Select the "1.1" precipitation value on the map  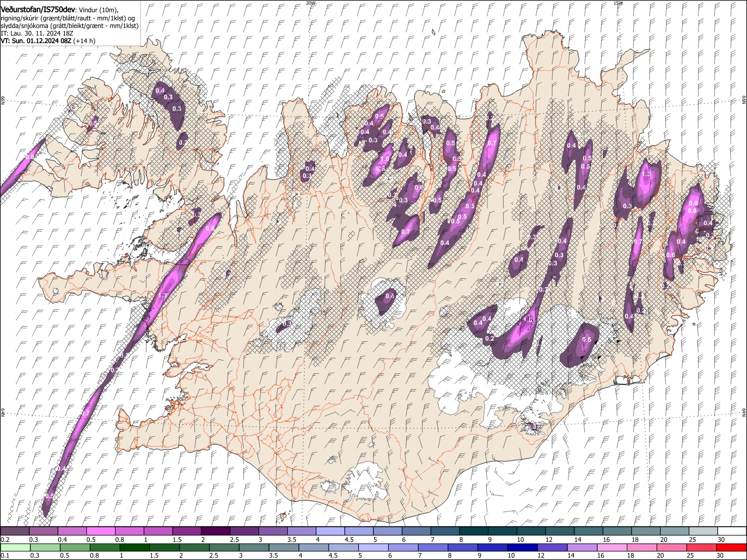point(162,296)
